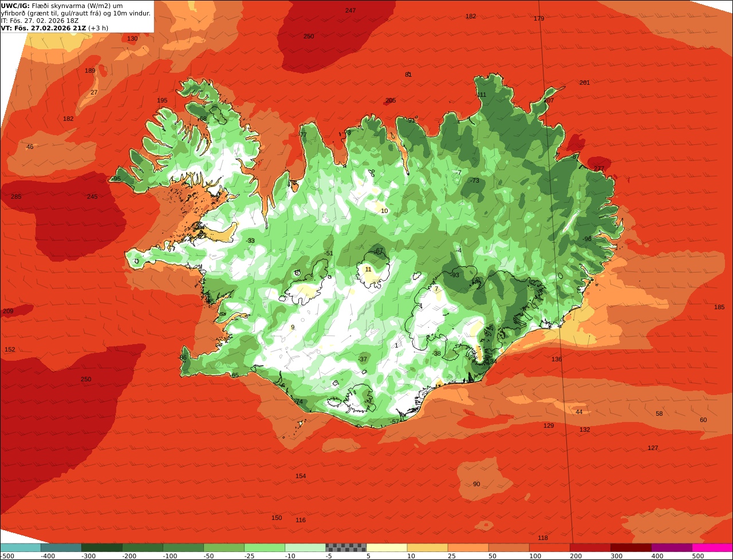Select the map value 46 on the left
733x560 pixels.
[x=30, y=147]
